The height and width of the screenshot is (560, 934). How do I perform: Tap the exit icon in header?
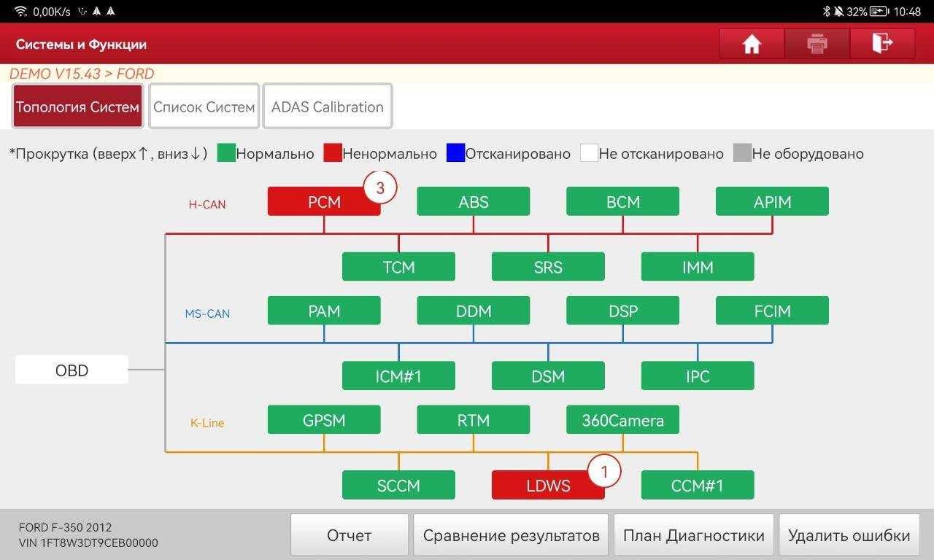tap(882, 44)
